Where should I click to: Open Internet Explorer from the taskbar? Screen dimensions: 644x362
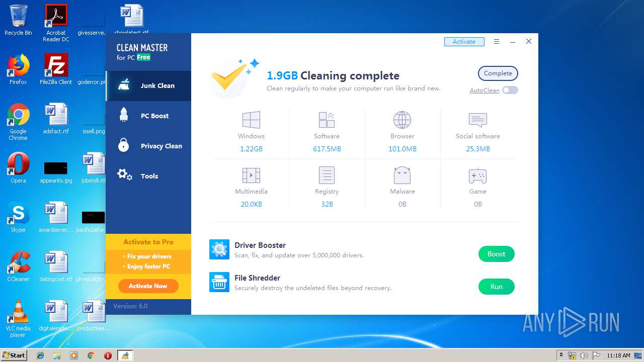[40, 355]
